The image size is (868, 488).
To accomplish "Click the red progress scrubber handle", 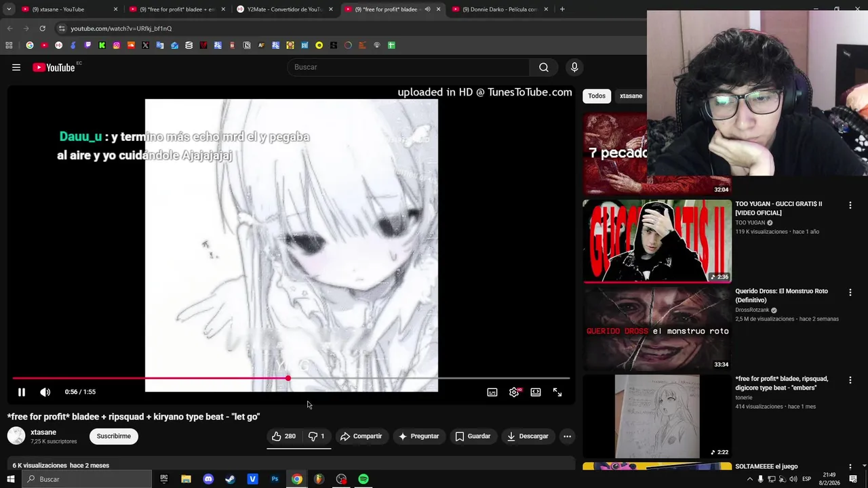I will [288, 378].
